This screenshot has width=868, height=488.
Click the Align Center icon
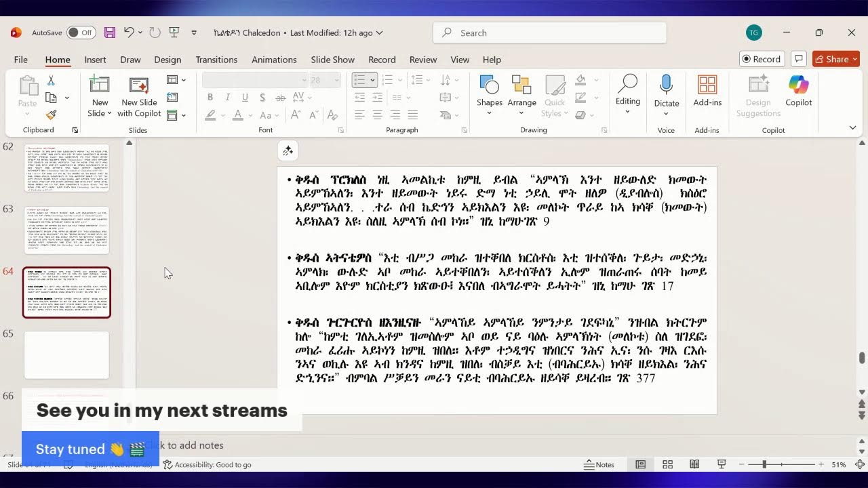377,115
